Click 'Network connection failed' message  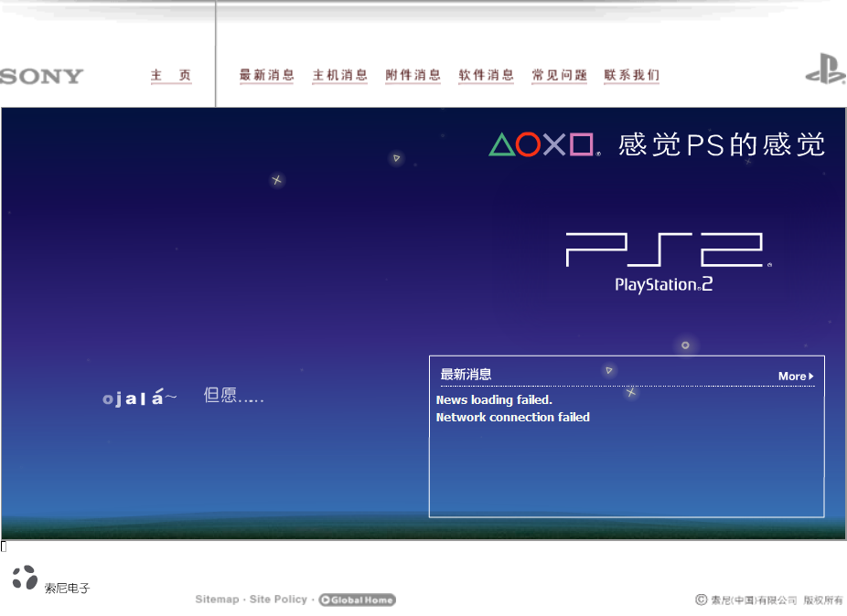(x=512, y=418)
